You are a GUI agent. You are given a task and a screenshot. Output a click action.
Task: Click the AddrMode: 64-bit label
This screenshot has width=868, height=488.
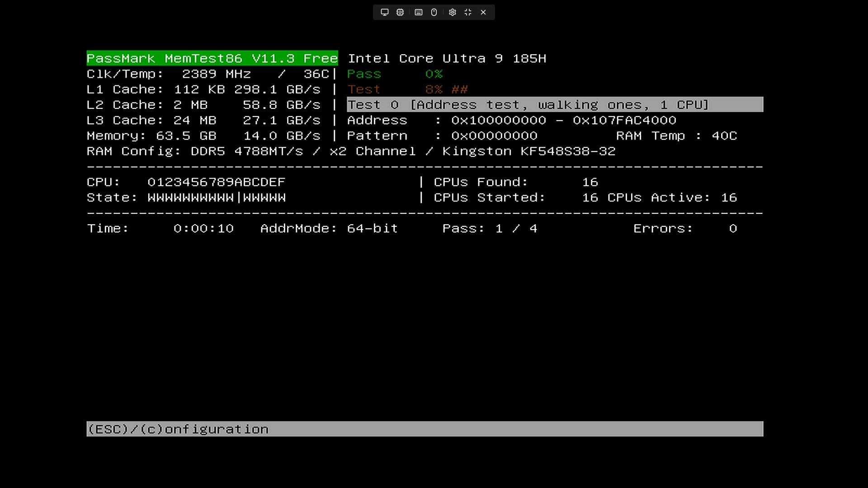[329, 229]
